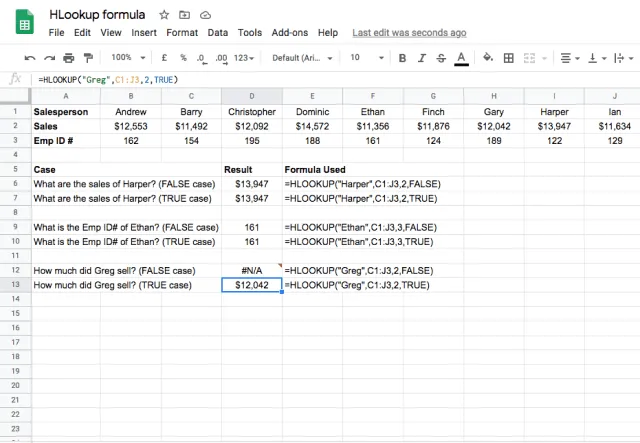The image size is (640, 443).
Task: Click the Google Sheets home logo
Action: tap(24, 22)
